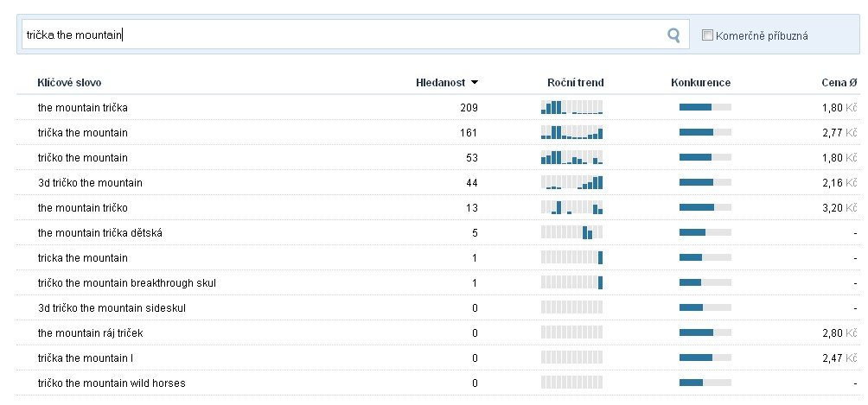View trend chart for the mountain trička

coord(571,107)
